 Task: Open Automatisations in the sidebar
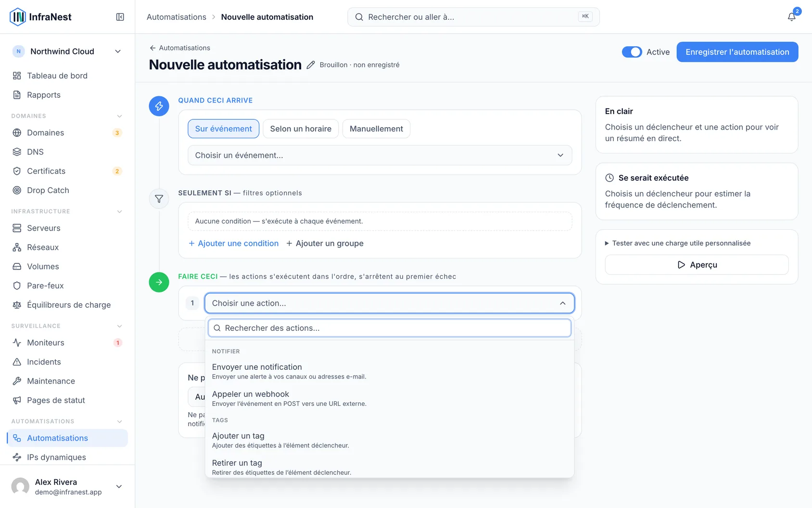pos(67,438)
